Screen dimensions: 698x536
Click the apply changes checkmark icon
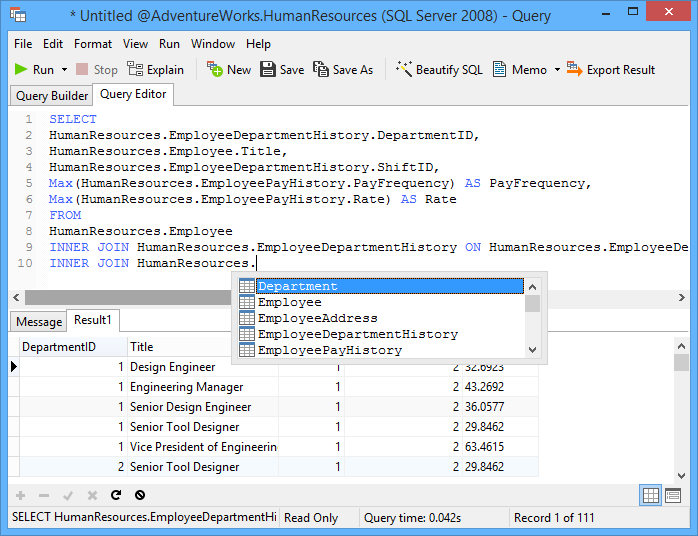pyautogui.click(x=68, y=495)
